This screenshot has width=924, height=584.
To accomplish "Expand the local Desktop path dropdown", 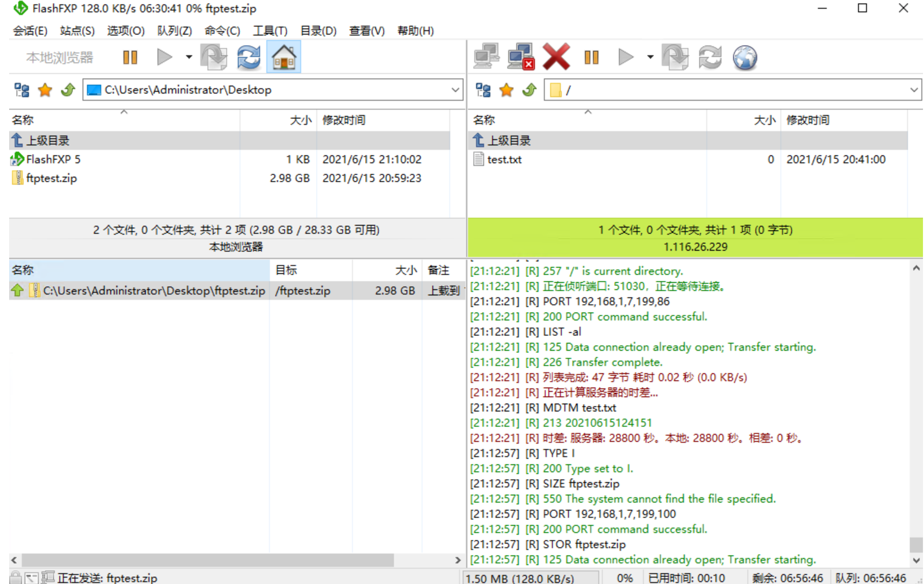I will 455,90.
